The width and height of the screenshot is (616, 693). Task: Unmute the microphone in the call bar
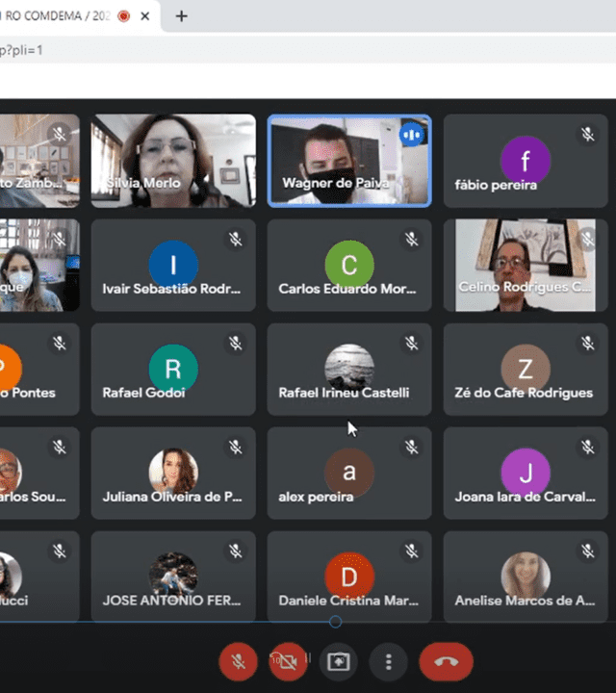[238, 661]
